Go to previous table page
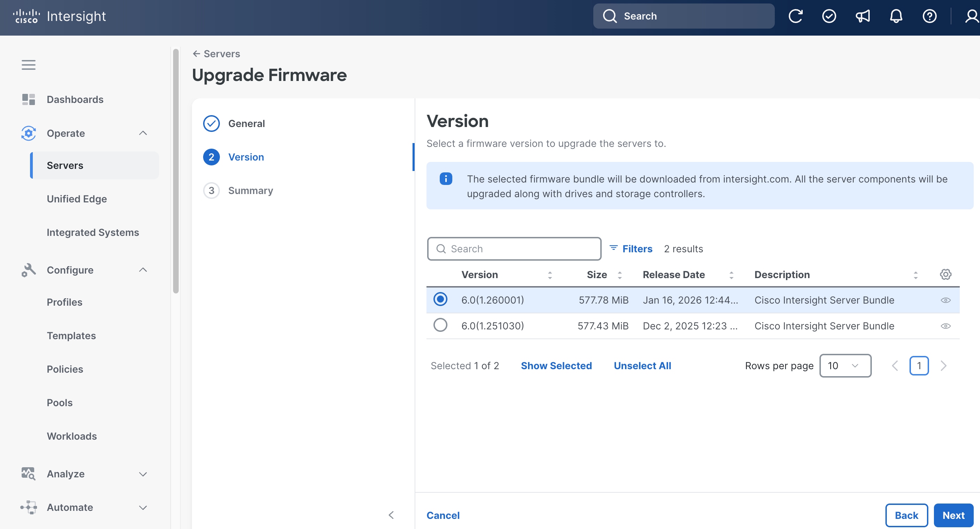The image size is (980, 529). pos(895,366)
